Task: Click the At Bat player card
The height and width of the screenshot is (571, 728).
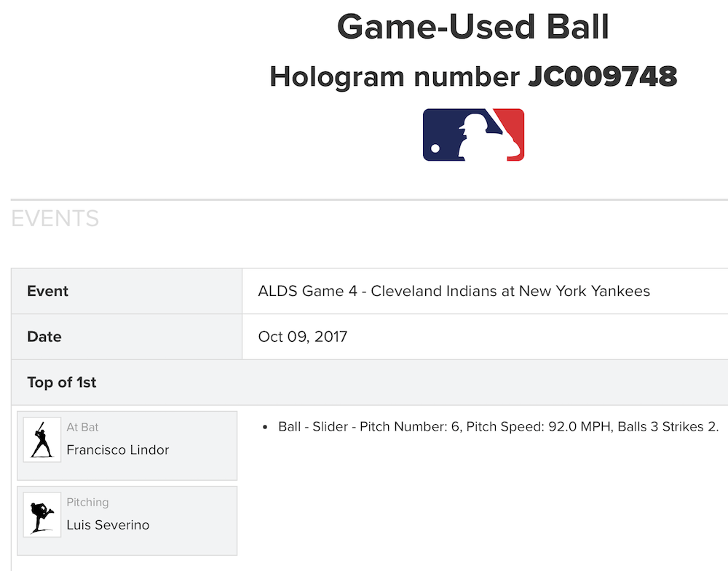Action: click(182, 466)
